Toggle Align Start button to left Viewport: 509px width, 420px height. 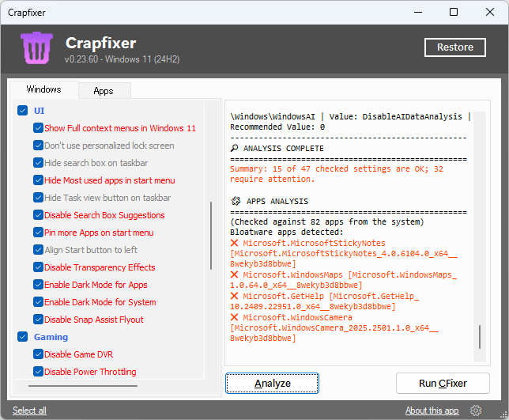pyautogui.click(x=38, y=250)
